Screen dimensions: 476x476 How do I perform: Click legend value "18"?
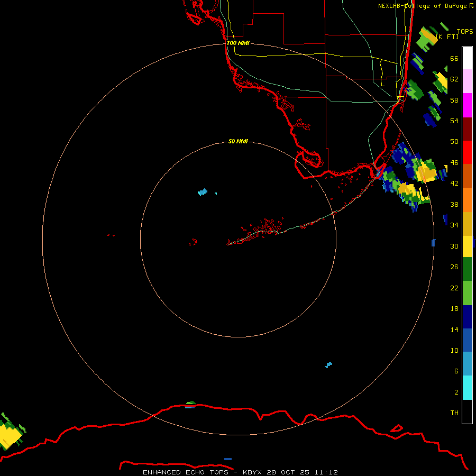454,309
